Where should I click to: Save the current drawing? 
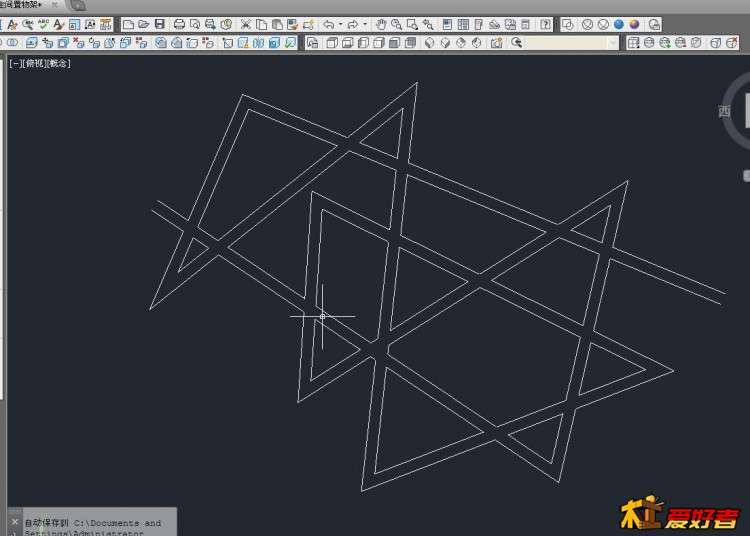(x=159, y=24)
